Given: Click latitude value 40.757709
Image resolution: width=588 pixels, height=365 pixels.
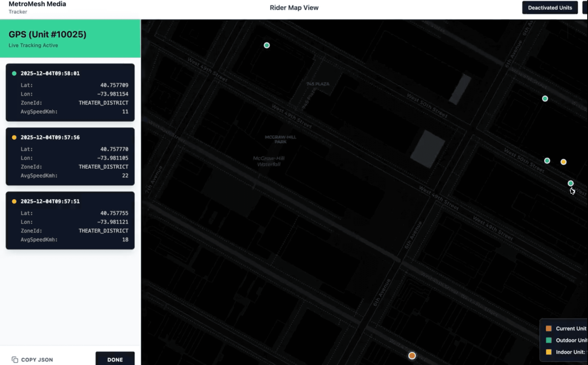Looking at the screenshot, I should point(114,85).
